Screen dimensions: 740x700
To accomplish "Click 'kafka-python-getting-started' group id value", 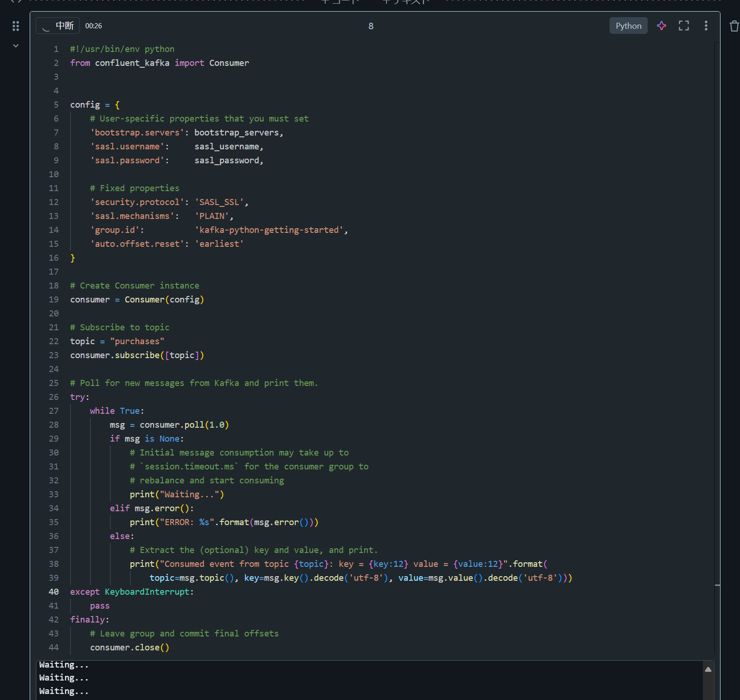I will pos(269,230).
